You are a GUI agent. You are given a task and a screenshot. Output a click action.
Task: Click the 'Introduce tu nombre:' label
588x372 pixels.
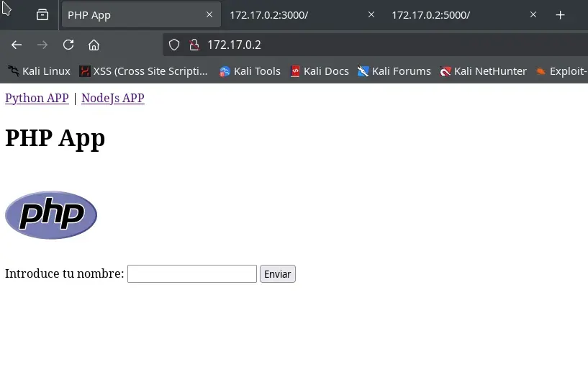(x=65, y=273)
